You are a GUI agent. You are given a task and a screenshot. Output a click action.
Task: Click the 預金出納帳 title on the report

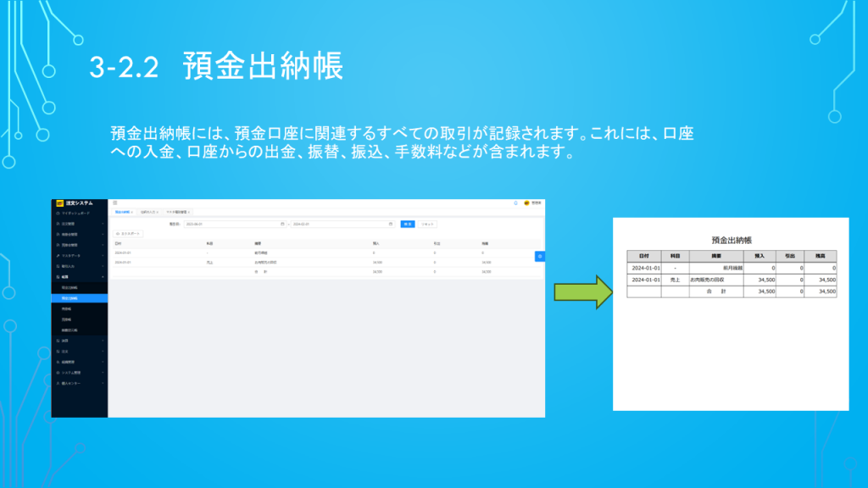[x=732, y=240]
